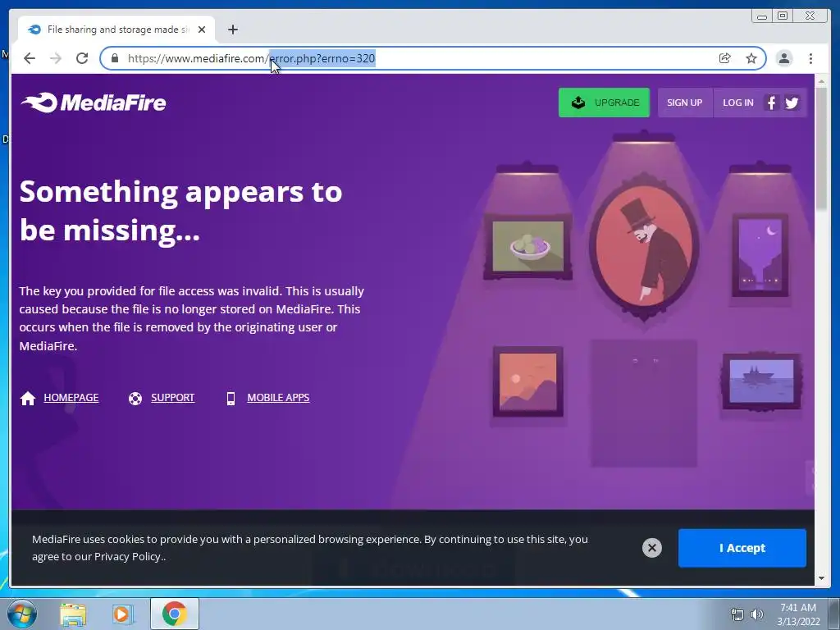This screenshot has height=630, width=840.
Task: Log in with the Facebook icon
Action: point(771,103)
